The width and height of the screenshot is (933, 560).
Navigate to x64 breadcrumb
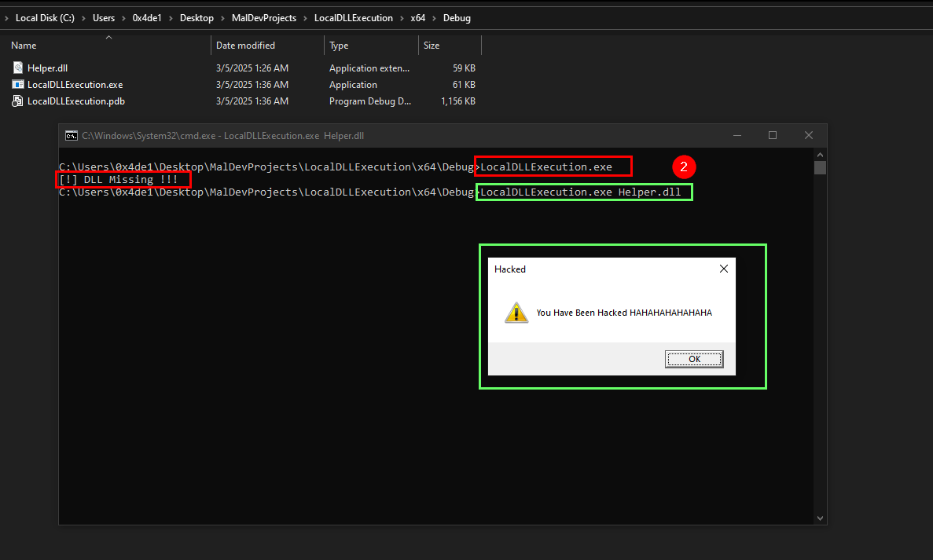pyautogui.click(x=417, y=18)
